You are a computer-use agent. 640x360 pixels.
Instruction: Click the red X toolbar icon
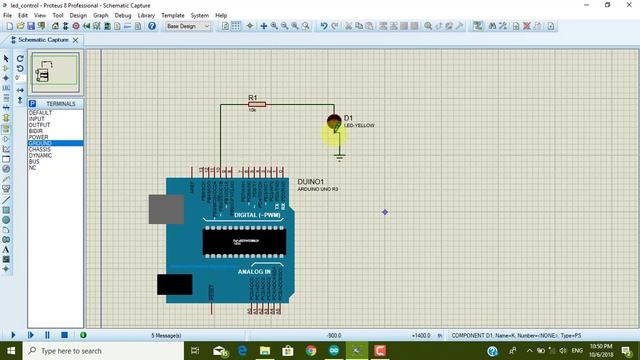[527, 26]
